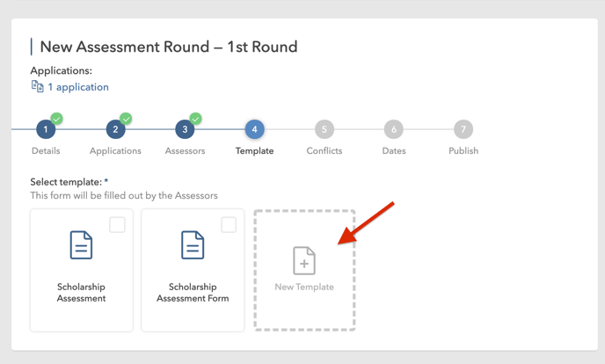
Task: Jump to step 7 Publish circle
Action: point(463,129)
